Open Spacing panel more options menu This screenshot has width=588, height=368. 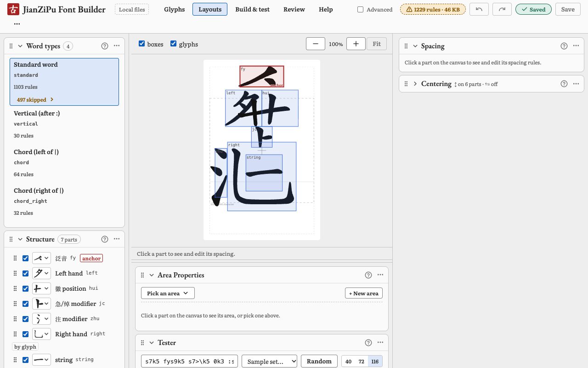tap(576, 46)
